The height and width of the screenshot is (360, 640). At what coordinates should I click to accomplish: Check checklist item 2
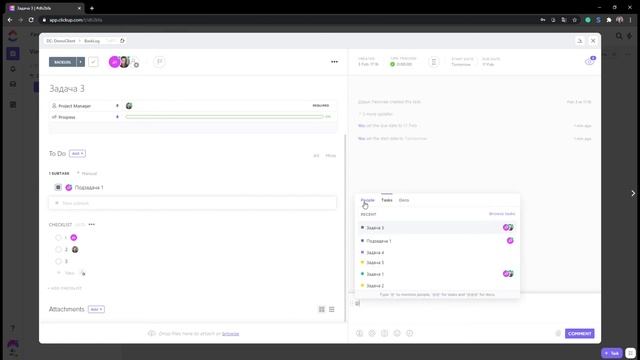coord(58,249)
